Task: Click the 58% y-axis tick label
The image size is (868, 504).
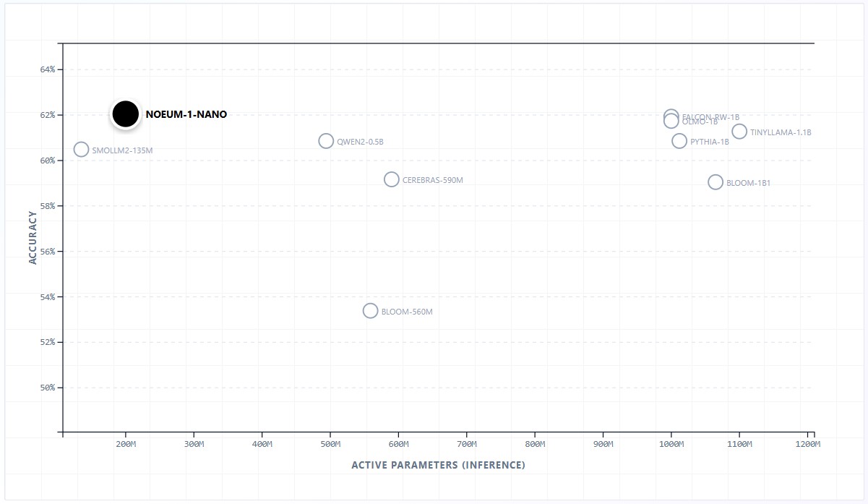Action: click(x=48, y=206)
